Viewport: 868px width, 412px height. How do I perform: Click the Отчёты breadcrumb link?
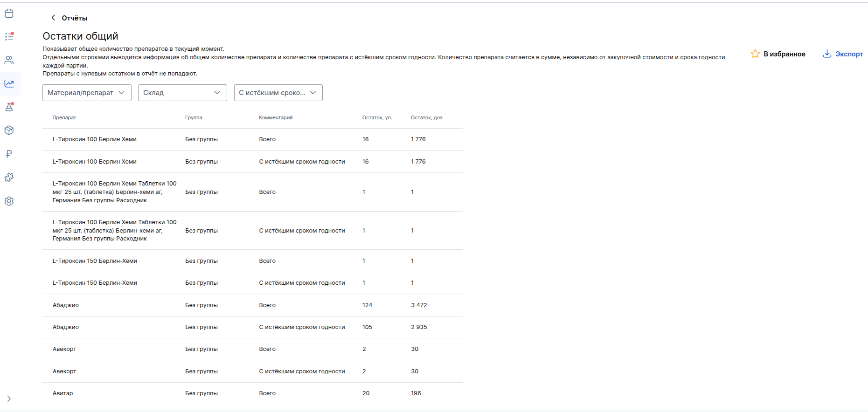click(x=75, y=18)
